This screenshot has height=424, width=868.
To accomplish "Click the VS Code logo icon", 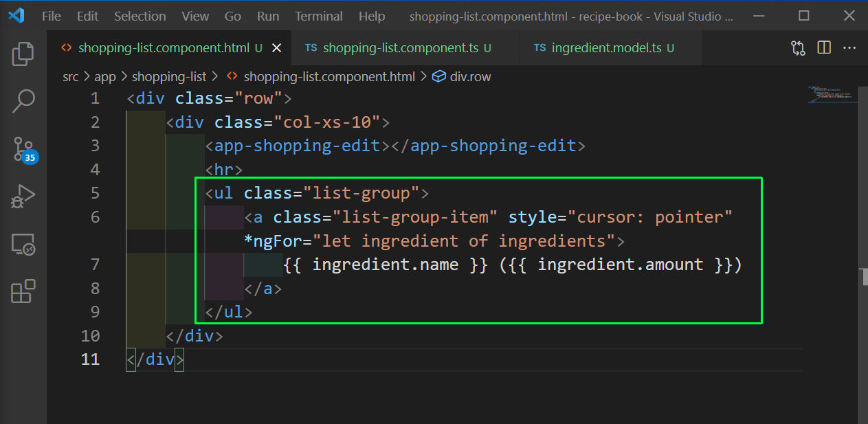I will [x=16, y=16].
